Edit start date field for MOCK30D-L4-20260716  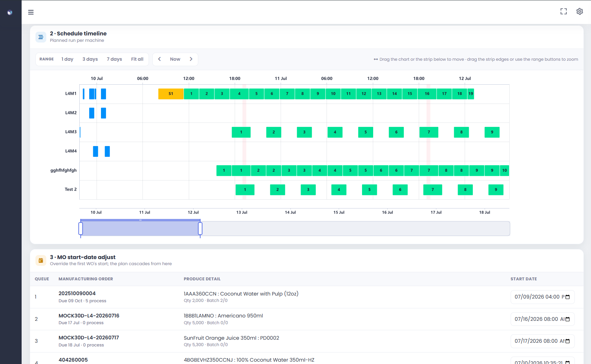pos(542,319)
